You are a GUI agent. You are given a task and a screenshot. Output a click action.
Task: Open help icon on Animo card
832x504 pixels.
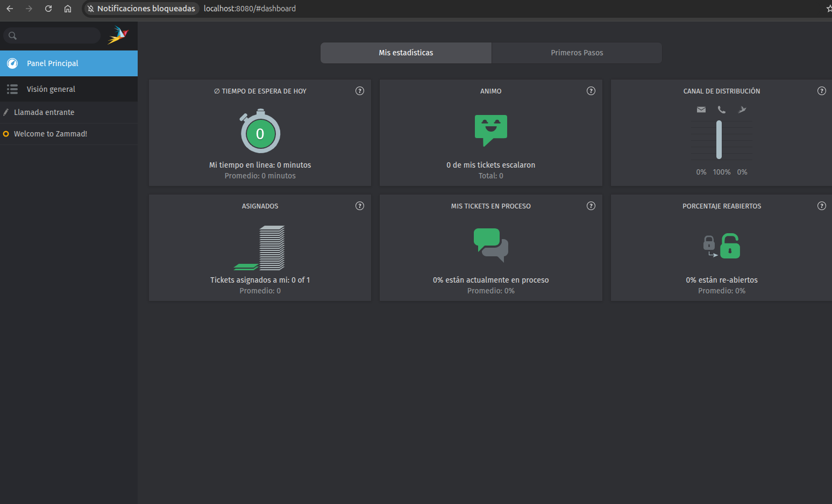(591, 91)
